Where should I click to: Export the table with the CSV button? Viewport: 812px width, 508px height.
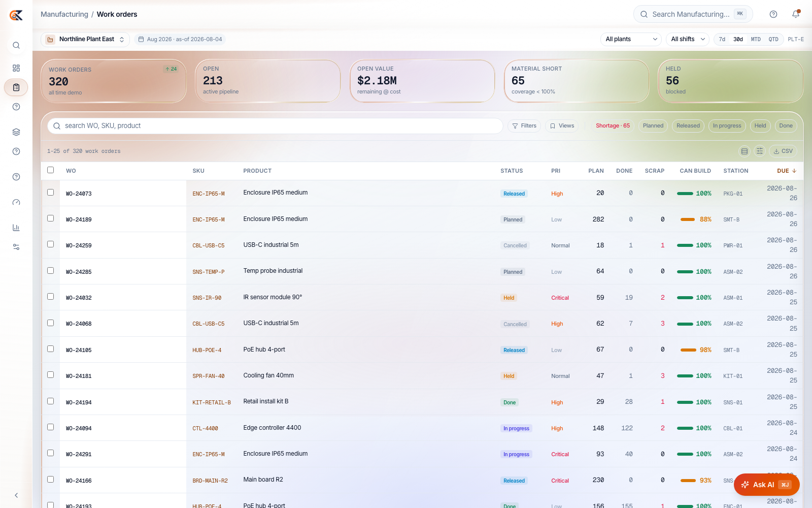[x=783, y=151]
